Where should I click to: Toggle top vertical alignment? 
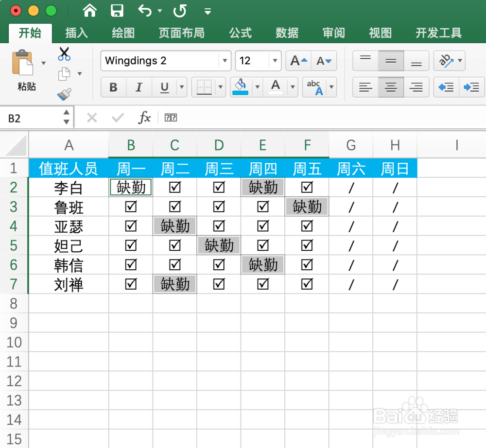[365, 61]
